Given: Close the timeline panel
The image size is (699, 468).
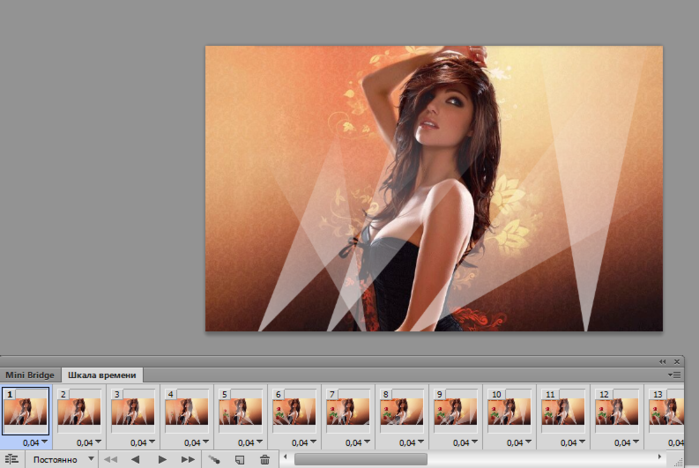Looking at the screenshot, I should point(677,361).
